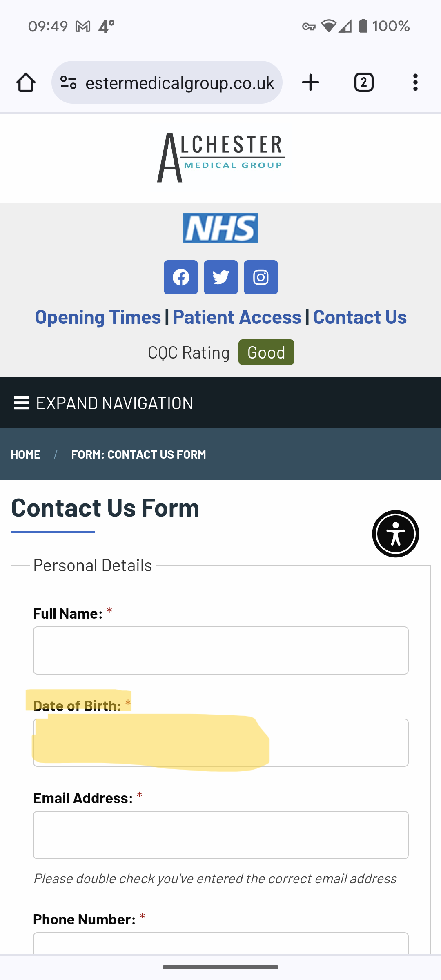Click the NHS logo

[x=221, y=228]
